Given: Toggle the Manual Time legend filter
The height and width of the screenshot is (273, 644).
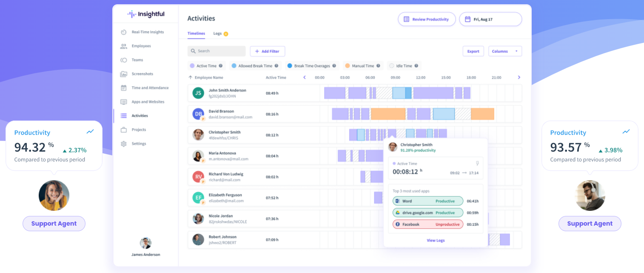Looking at the screenshot, I should (359, 66).
